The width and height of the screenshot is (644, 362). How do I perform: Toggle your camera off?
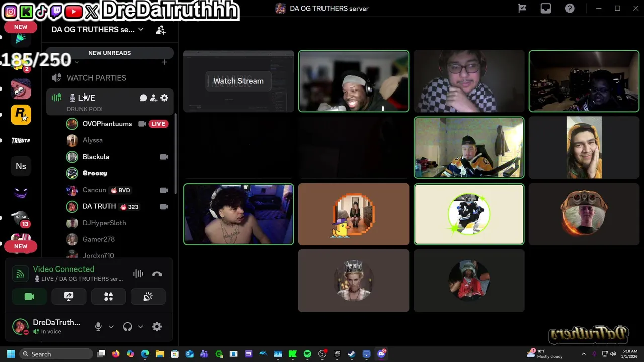[29, 297]
